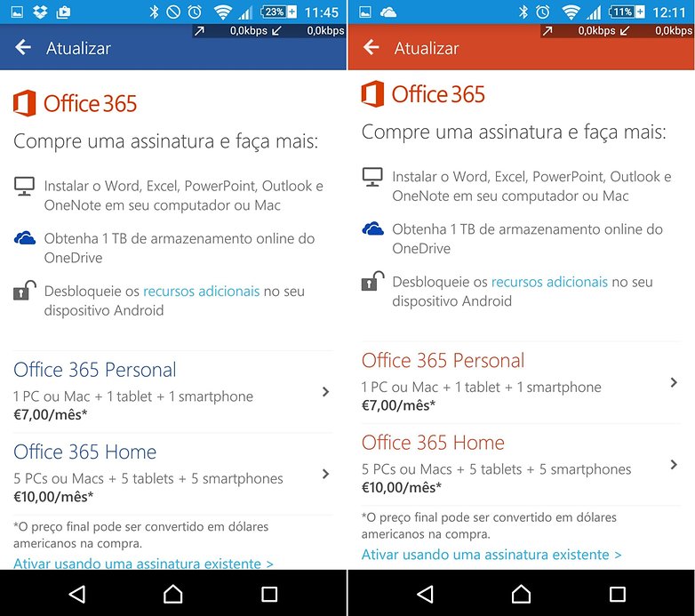
Task: Tap Wi-Fi icon in left status bar
Action: click(222, 12)
